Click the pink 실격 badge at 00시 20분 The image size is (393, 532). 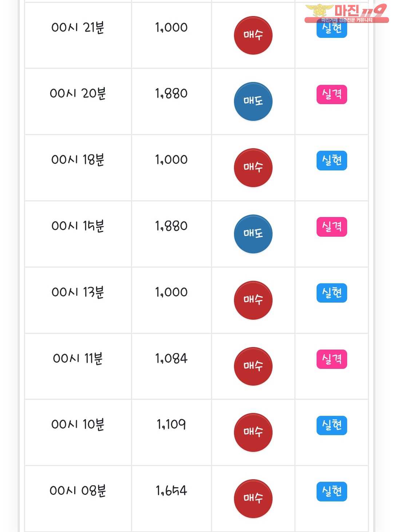coord(332,94)
